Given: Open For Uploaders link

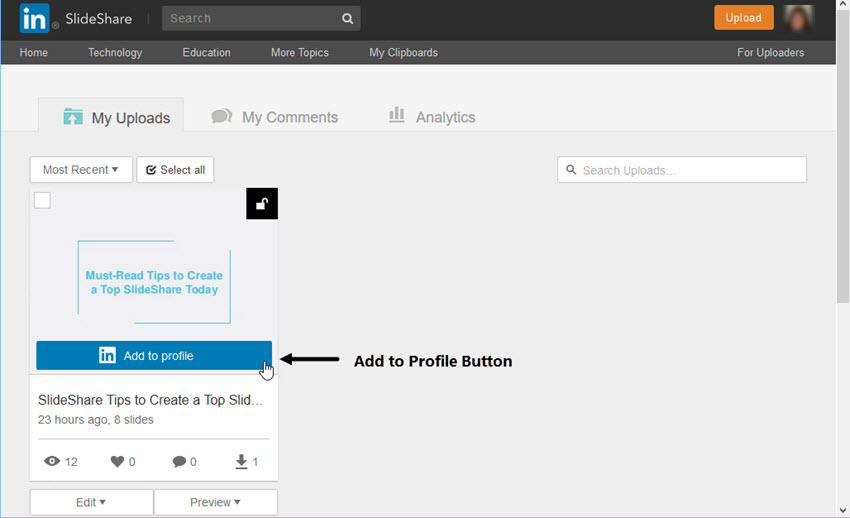Looking at the screenshot, I should pyautogui.click(x=770, y=53).
